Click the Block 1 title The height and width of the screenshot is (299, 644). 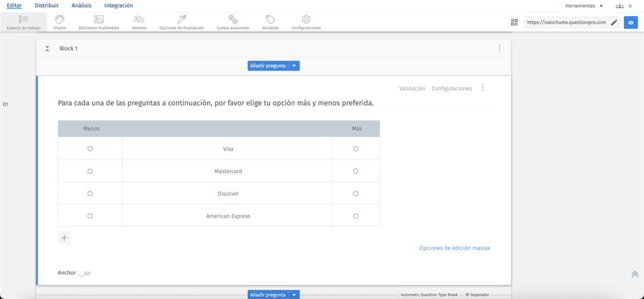pos(68,48)
